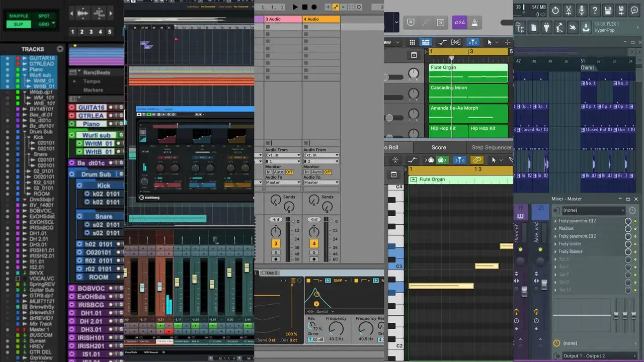Click the scissors icon in FL Studio toolbar
The height and width of the screenshot is (362, 644).
tap(569, 10)
